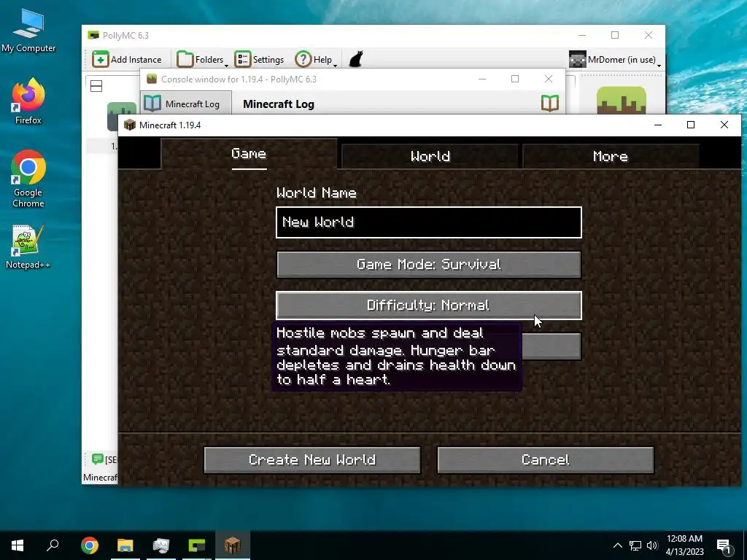Minimize the console window for 1.19.4
This screenshot has height=560, width=747.
(x=482, y=79)
